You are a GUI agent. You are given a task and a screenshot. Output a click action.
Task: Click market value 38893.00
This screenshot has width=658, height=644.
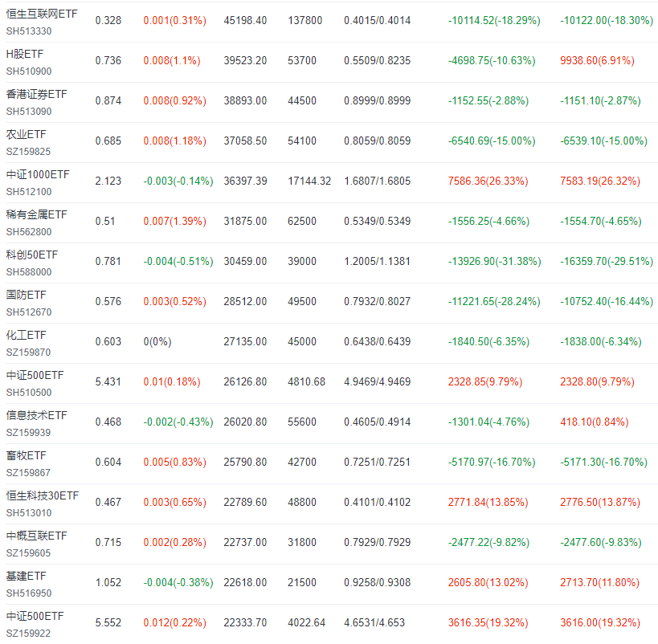click(x=245, y=100)
